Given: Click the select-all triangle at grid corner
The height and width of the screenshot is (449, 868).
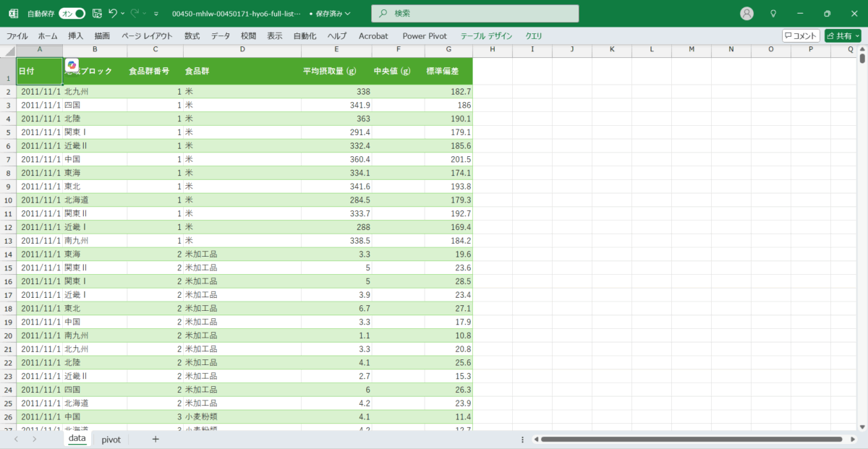Looking at the screenshot, I should [x=8, y=50].
